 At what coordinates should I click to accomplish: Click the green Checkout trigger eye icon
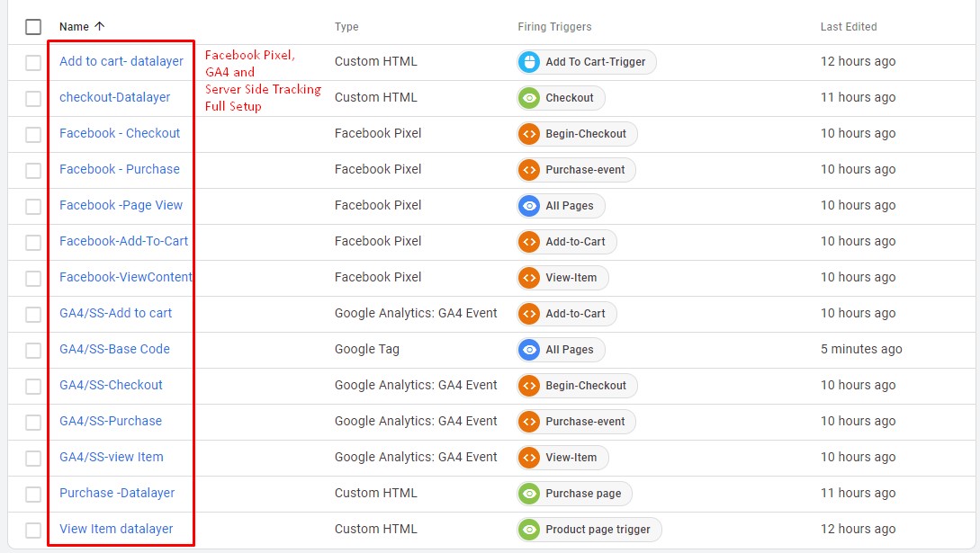click(529, 98)
